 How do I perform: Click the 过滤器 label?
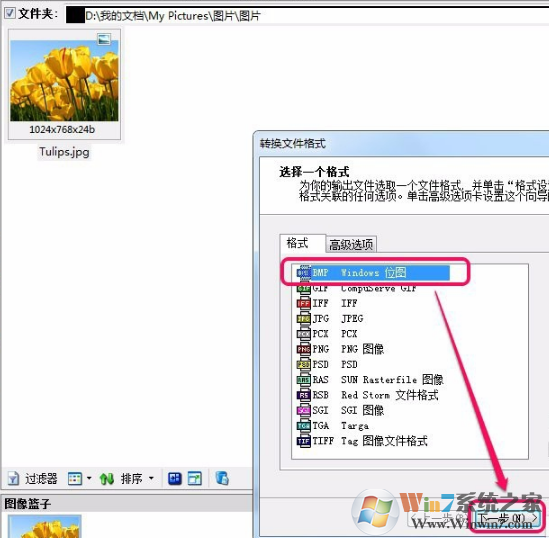[41, 478]
